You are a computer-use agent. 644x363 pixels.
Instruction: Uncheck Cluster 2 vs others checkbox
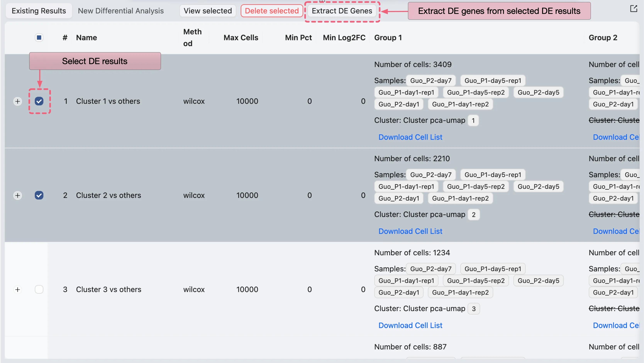39,195
